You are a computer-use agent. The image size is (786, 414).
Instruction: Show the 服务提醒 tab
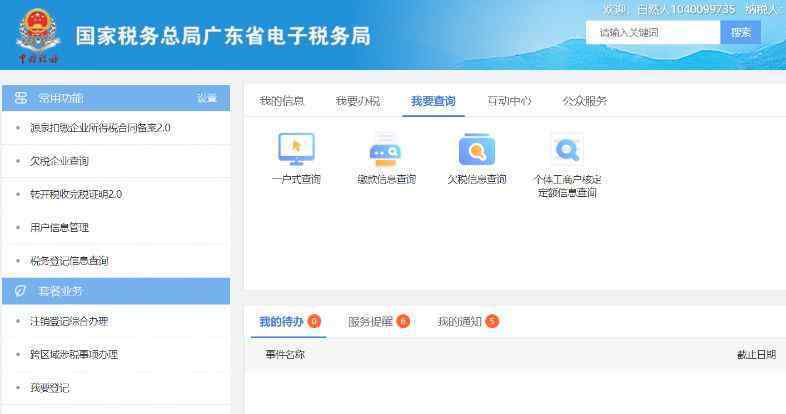click(371, 321)
